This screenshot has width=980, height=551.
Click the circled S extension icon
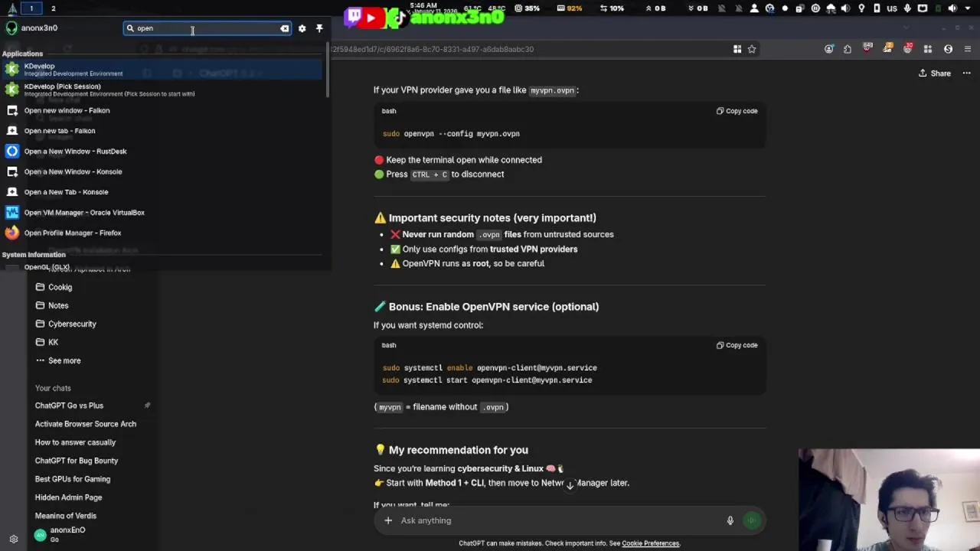pos(948,49)
